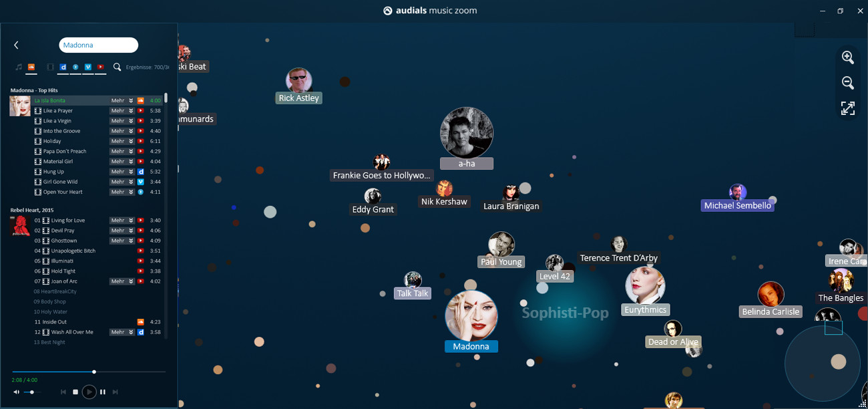Open Mehr dropdown for Joan of Arc
868x409 pixels.
[x=122, y=281]
